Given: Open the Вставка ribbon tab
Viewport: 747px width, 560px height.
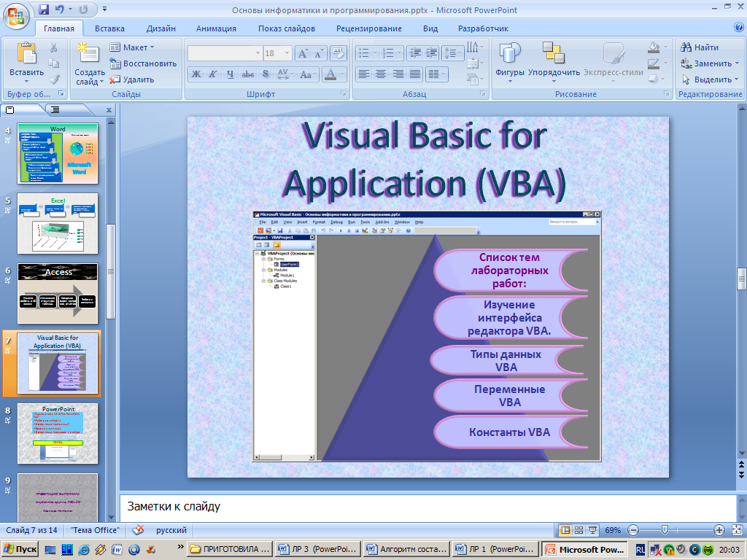Looking at the screenshot, I should [x=109, y=28].
